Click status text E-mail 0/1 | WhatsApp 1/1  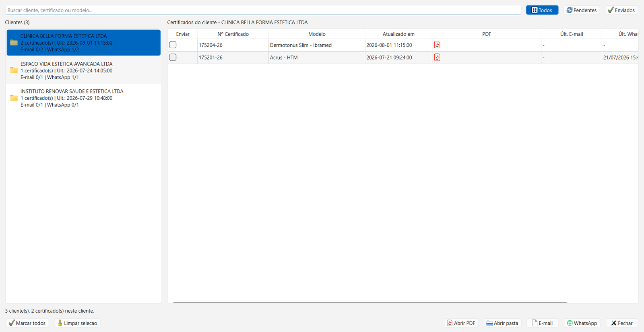click(x=50, y=77)
